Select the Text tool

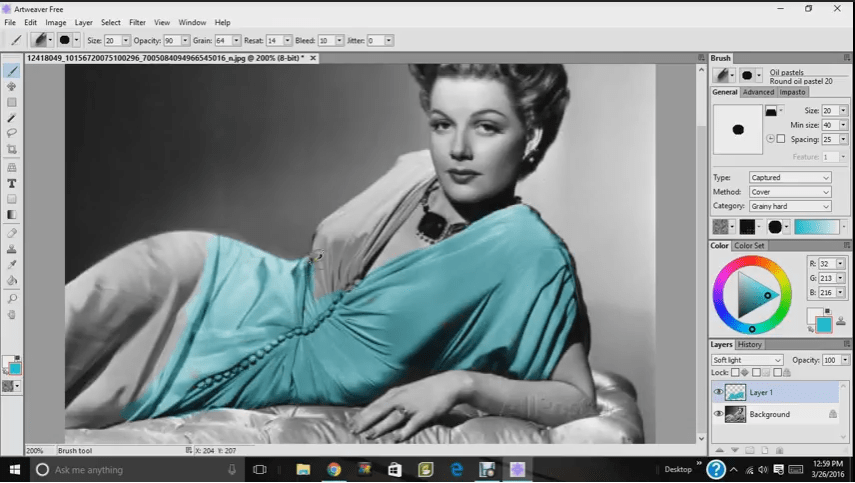point(12,183)
